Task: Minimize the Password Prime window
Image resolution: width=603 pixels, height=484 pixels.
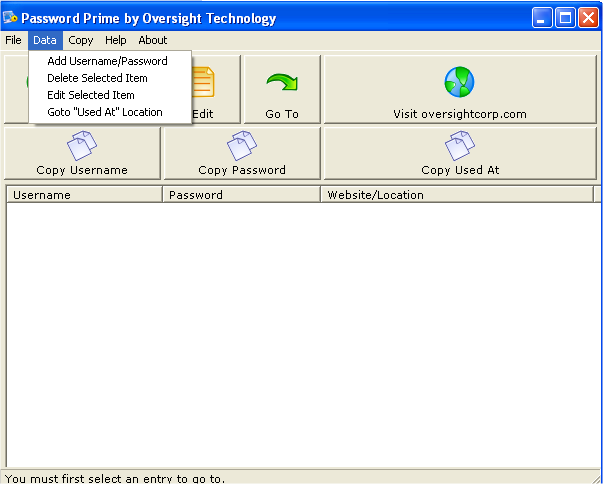Action: click(x=542, y=18)
